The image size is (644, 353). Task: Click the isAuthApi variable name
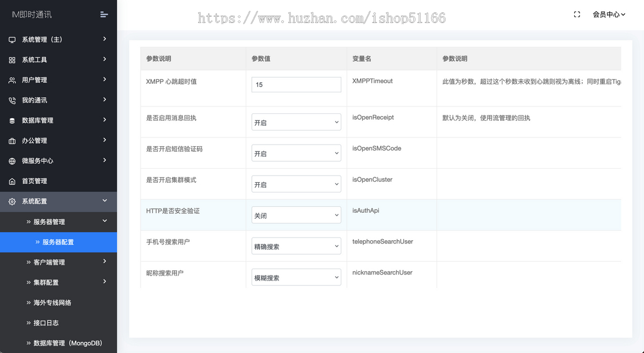point(366,211)
